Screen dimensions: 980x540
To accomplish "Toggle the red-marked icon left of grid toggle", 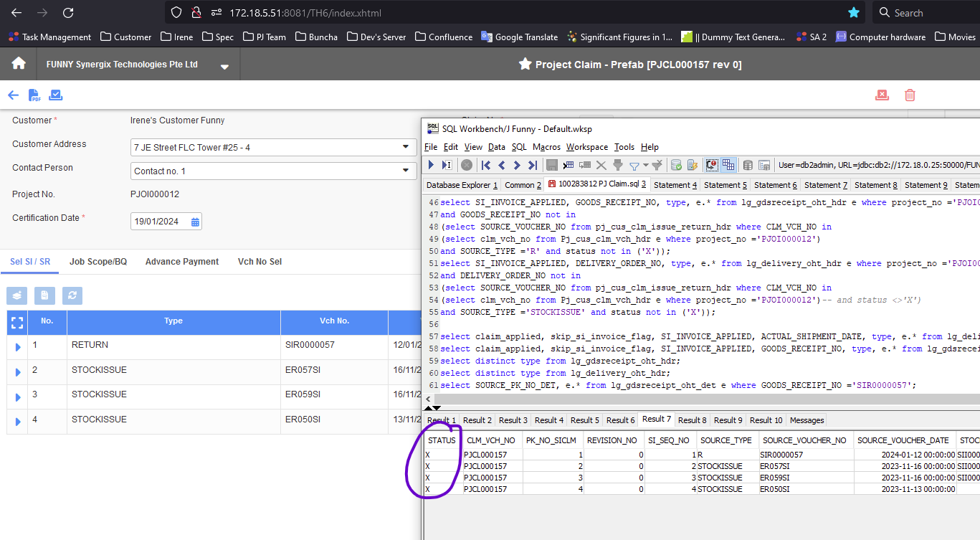I will pos(712,165).
